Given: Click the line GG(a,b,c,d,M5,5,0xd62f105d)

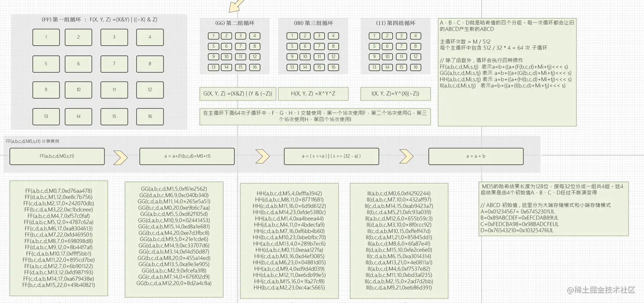Looking at the screenshot, I should [174, 214].
